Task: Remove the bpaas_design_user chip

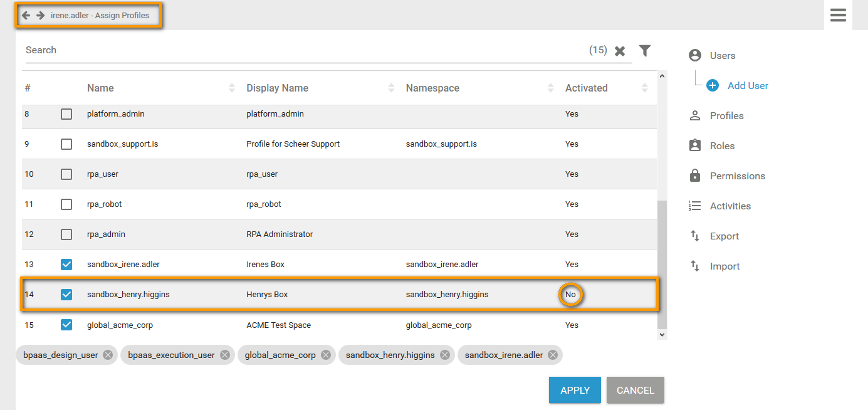Action: tap(108, 355)
